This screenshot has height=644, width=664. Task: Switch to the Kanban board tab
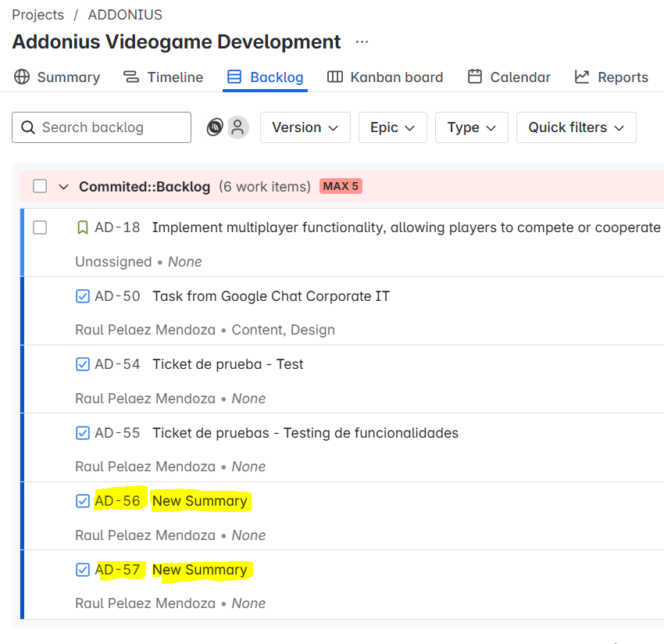click(385, 77)
